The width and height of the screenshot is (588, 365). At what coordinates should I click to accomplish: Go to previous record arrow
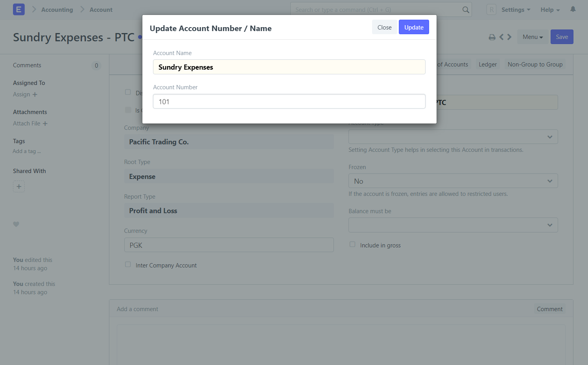pyautogui.click(x=501, y=37)
